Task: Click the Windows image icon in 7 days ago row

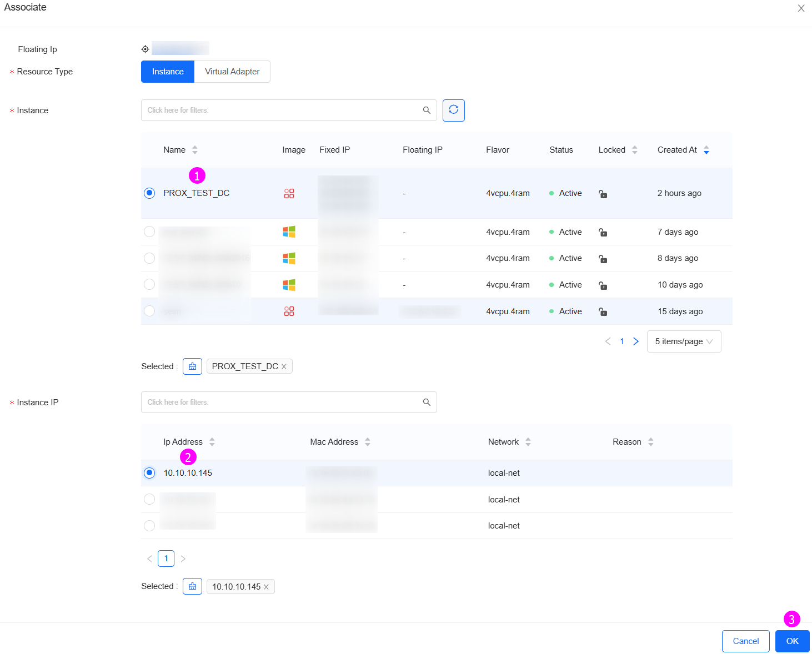Action: coord(289,232)
